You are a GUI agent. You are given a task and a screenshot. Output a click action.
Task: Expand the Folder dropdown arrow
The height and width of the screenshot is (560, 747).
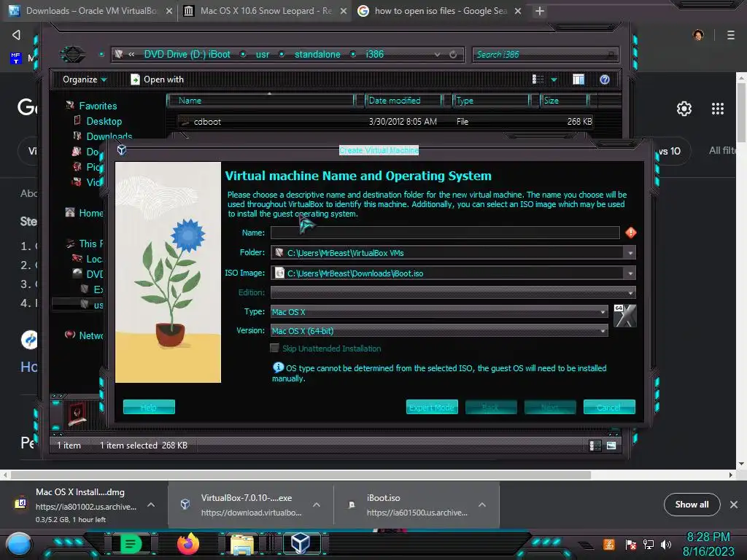pos(630,253)
